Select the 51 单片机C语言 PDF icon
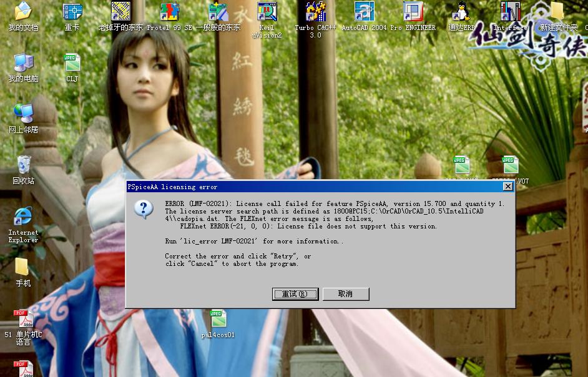 pyautogui.click(x=23, y=318)
